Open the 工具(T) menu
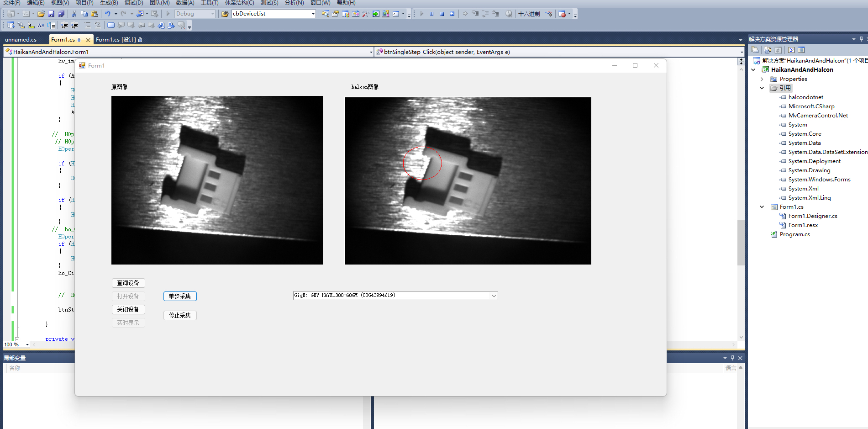The width and height of the screenshot is (868, 429). pos(210,3)
